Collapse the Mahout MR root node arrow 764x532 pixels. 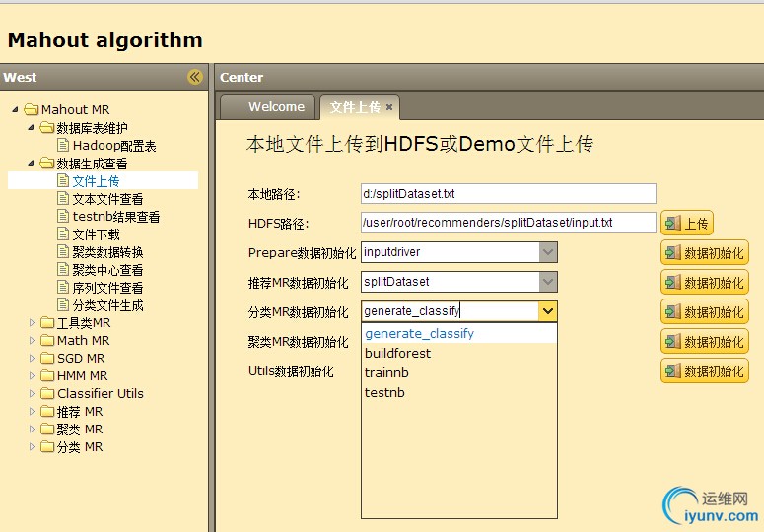point(15,109)
